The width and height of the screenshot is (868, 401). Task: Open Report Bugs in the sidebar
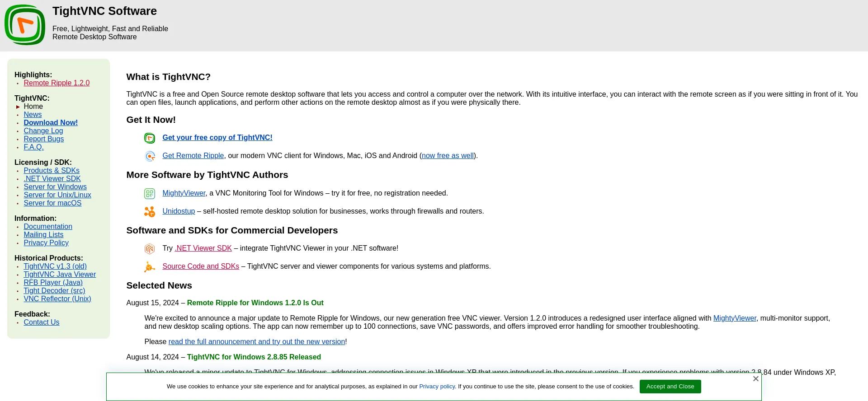(44, 139)
